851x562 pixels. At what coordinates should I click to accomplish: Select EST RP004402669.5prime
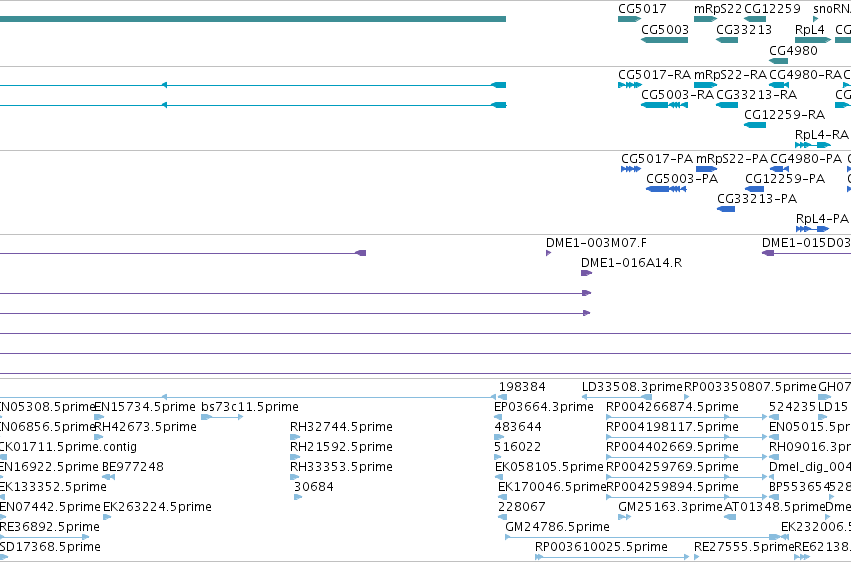672,447
